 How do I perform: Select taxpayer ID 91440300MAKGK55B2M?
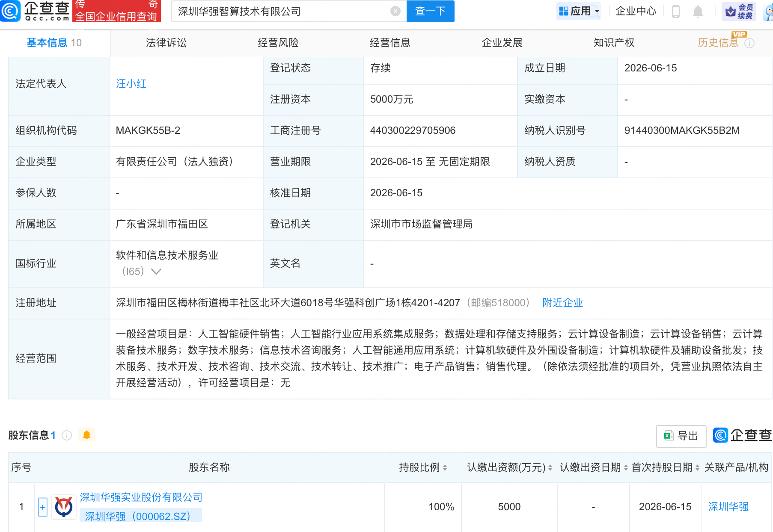coord(682,130)
